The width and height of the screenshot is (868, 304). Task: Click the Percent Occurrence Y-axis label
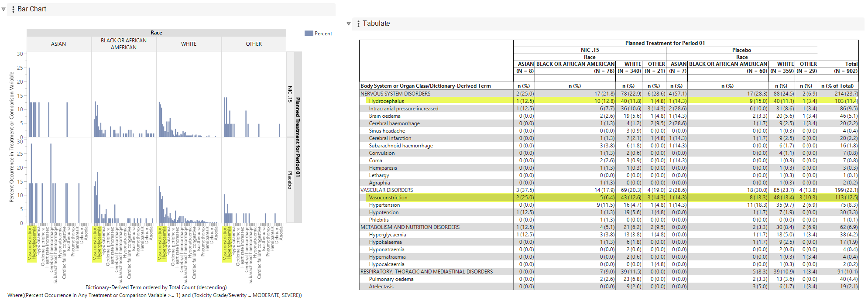click(x=12, y=137)
